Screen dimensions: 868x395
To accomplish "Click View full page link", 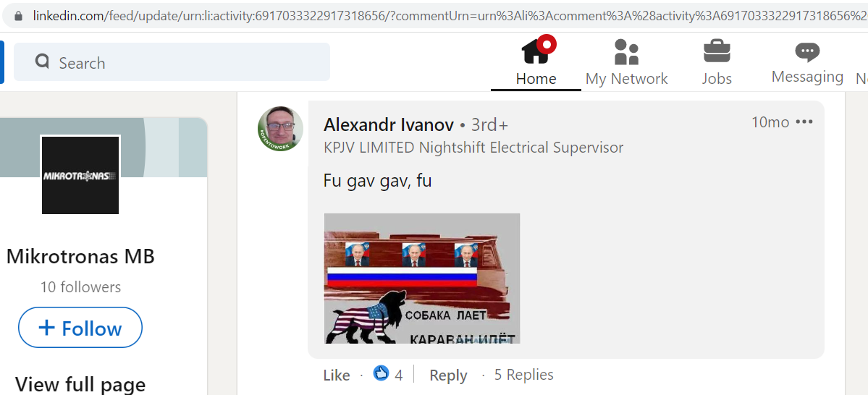I will 80,384.
